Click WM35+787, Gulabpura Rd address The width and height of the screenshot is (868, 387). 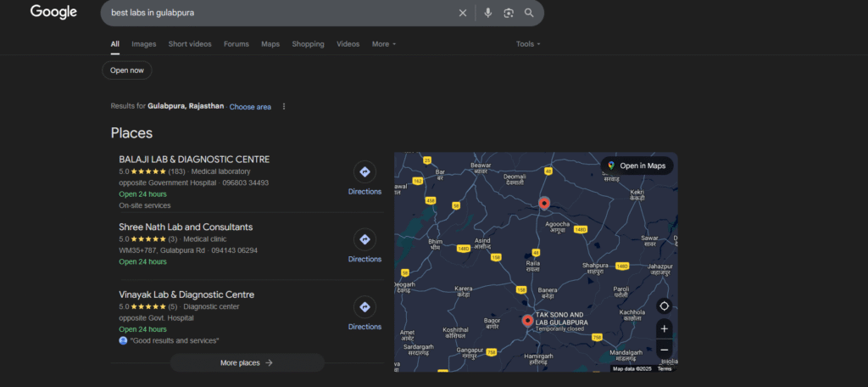click(162, 250)
